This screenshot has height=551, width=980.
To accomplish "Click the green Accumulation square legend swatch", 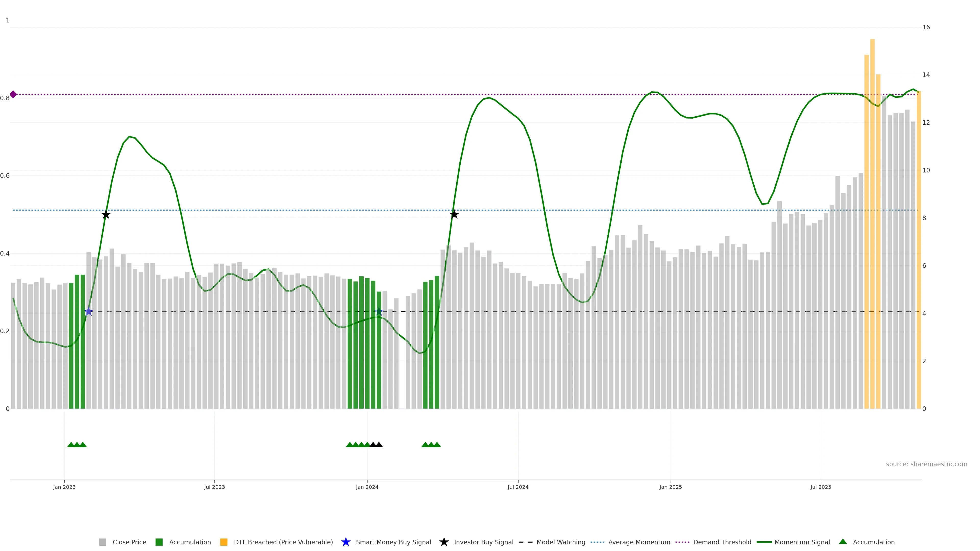I will tap(159, 542).
